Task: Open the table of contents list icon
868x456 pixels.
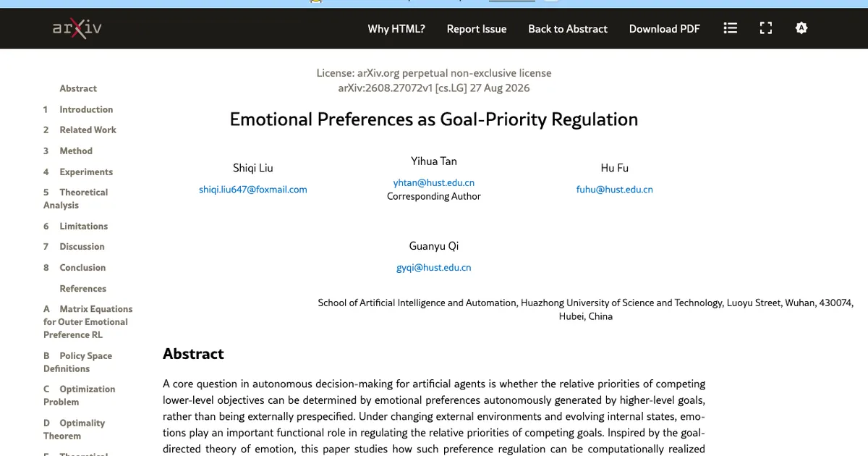Action: coord(731,28)
